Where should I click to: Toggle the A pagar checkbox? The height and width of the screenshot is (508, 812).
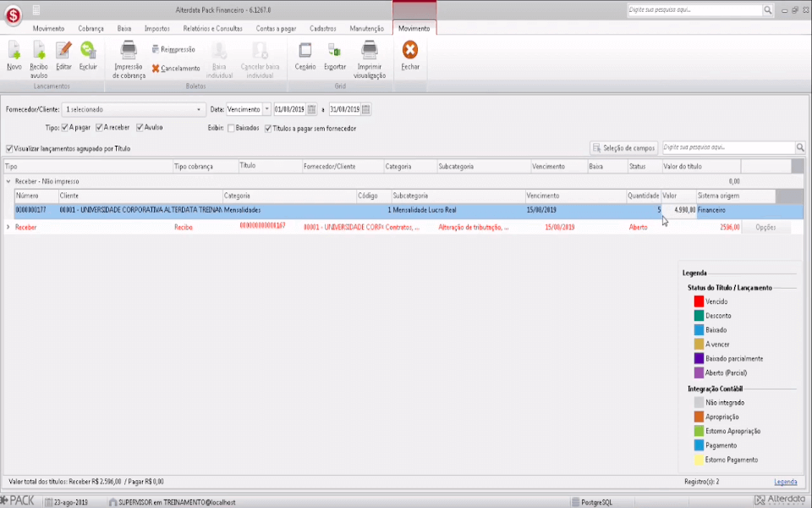click(x=65, y=128)
